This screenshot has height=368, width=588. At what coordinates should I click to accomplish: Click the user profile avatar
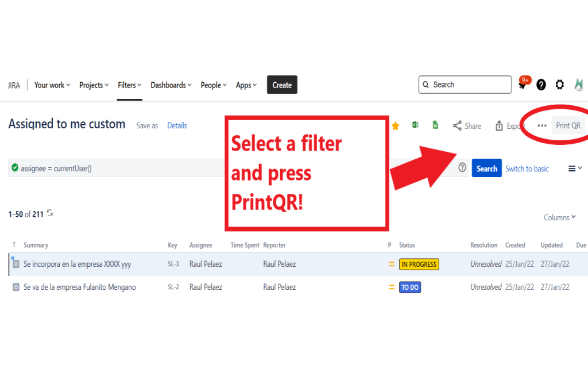(x=579, y=85)
